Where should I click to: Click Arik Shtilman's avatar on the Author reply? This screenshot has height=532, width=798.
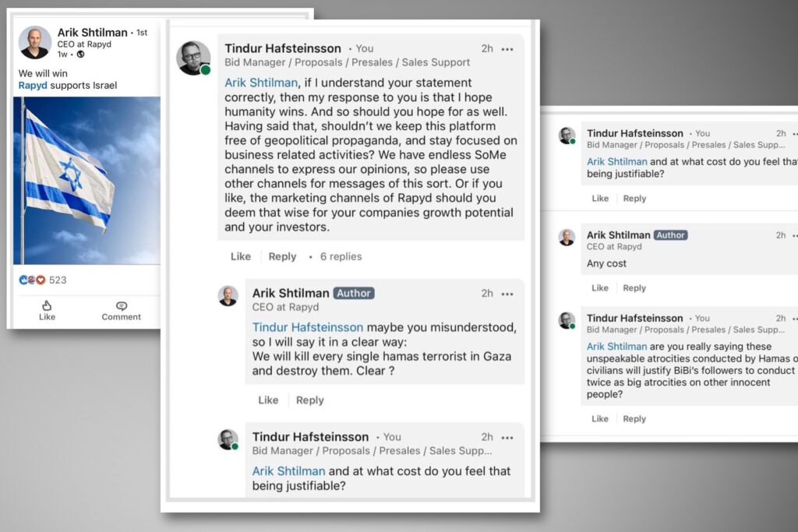(228, 296)
